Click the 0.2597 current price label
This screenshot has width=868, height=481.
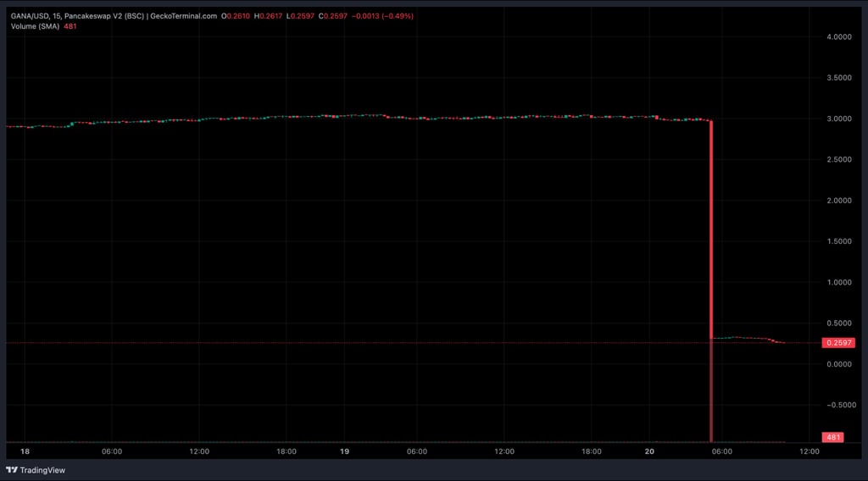[x=838, y=343]
